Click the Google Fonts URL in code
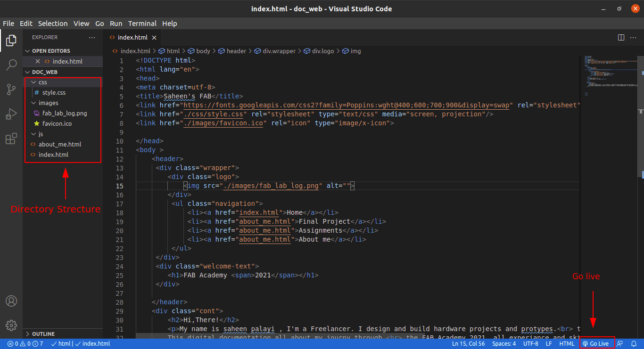The width and height of the screenshot is (644, 349). click(x=347, y=106)
